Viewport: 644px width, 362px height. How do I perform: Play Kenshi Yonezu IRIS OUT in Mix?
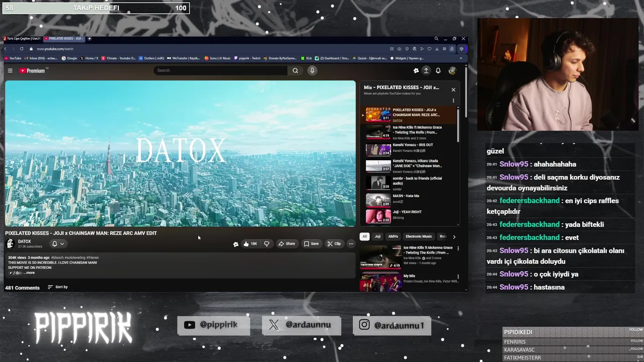tap(409, 149)
